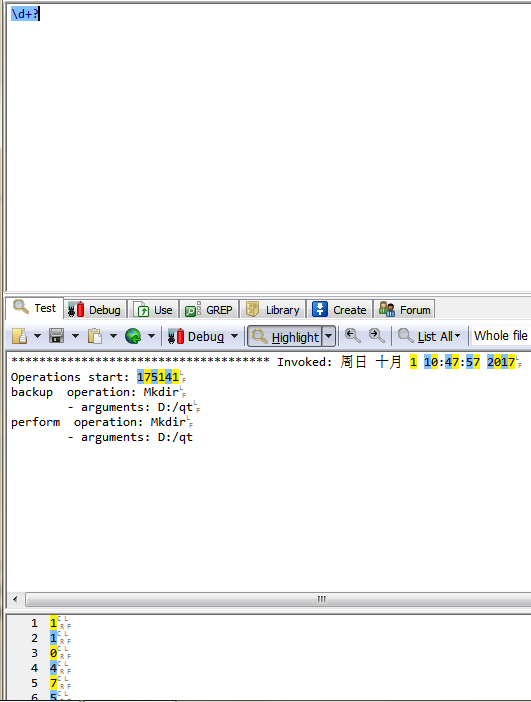This screenshot has height=702, width=531.
Task: Expand the paste dropdown arrow
Action: [113, 336]
